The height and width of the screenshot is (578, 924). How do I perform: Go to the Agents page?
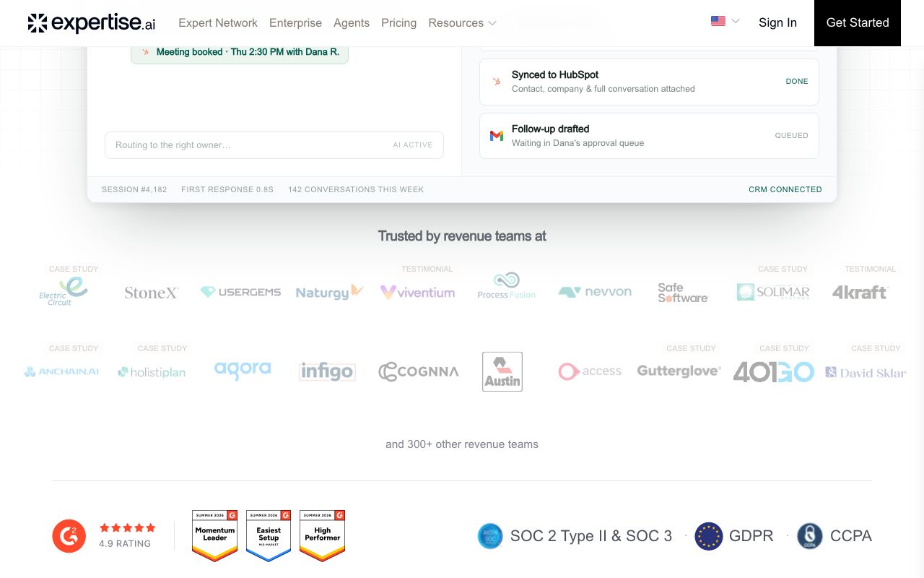(x=352, y=23)
